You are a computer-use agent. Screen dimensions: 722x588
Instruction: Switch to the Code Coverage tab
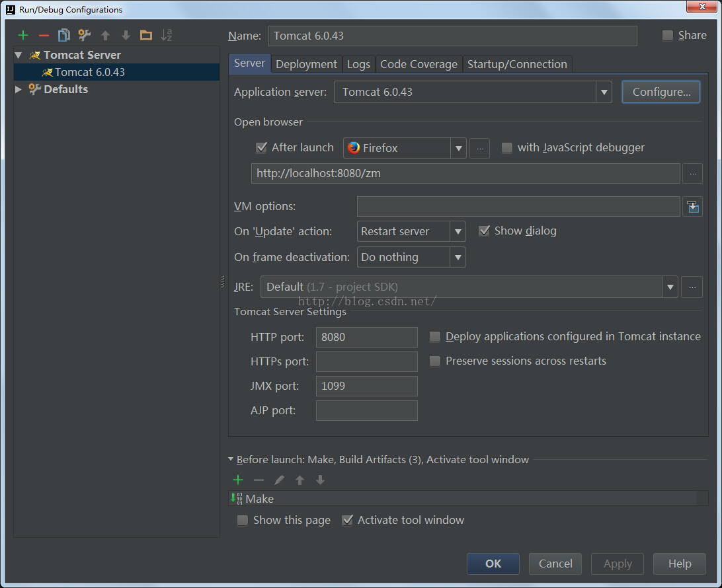pos(419,64)
